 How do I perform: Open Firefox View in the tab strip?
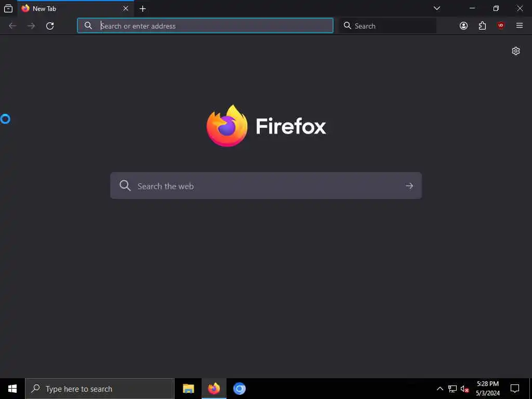point(8,8)
